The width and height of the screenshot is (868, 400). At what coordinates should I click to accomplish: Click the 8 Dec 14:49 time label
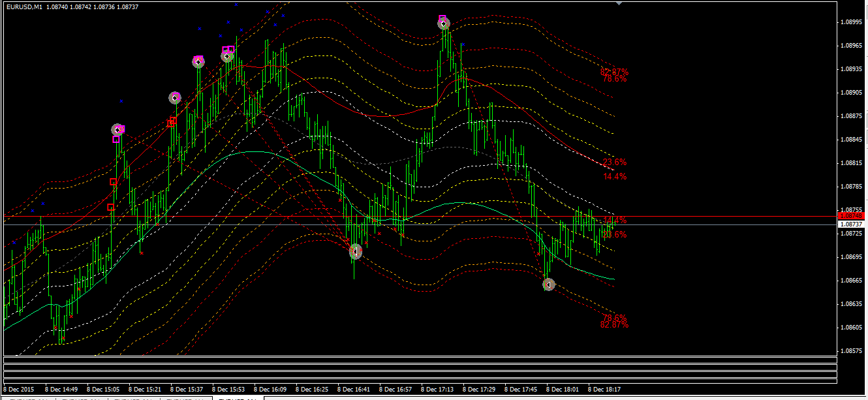61,389
